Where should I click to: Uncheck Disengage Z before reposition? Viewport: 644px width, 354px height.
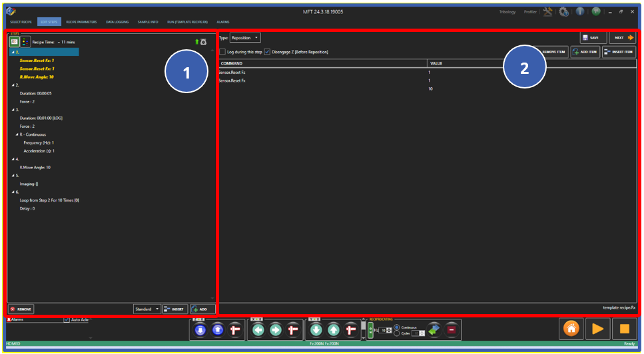pos(267,52)
